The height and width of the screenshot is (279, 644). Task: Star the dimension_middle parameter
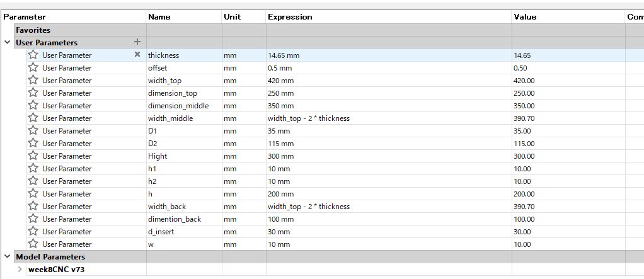pos(33,105)
